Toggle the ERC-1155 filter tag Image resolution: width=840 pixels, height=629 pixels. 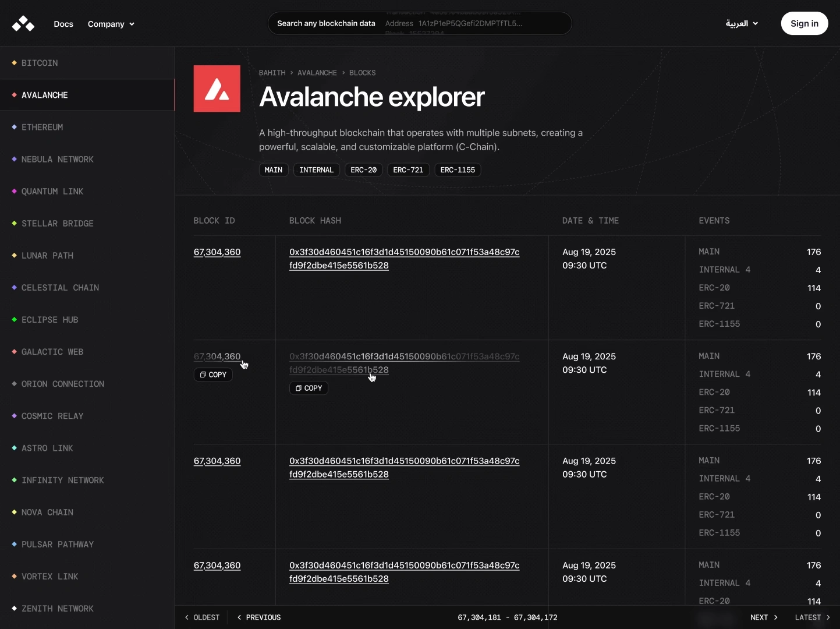(x=458, y=170)
